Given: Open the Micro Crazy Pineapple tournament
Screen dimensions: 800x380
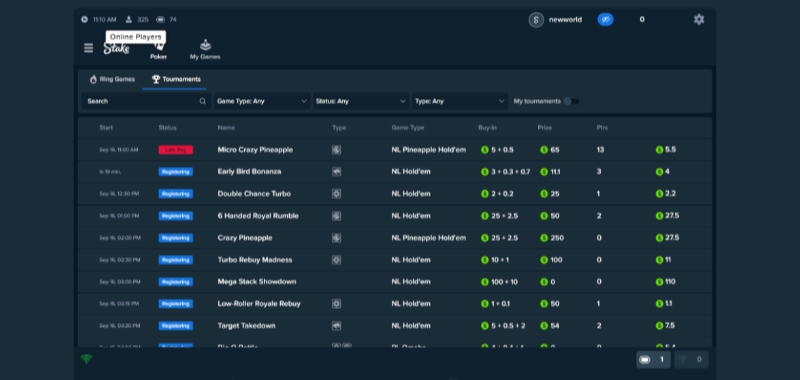Looking at the screenshot, I should (255, 150).
